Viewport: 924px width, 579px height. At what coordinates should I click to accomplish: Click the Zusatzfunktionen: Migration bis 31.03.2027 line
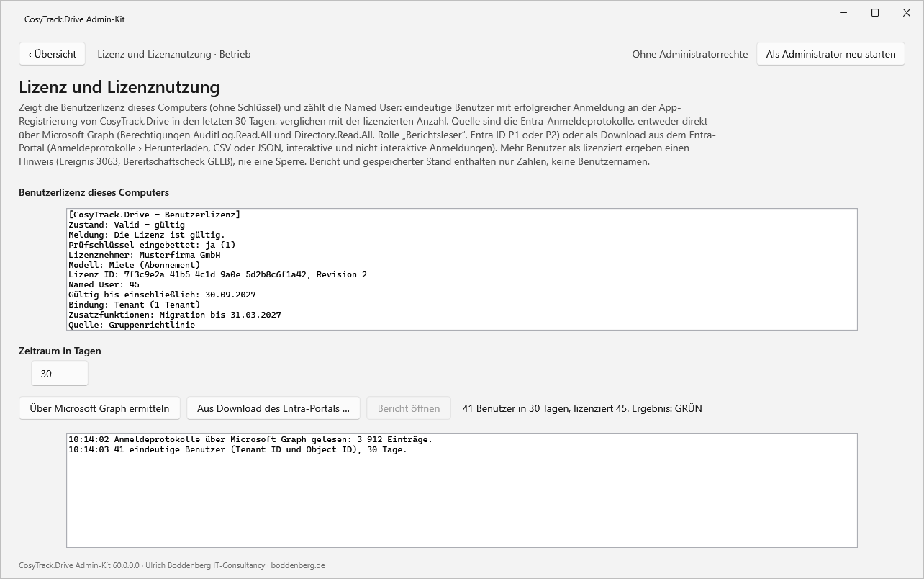175,315
